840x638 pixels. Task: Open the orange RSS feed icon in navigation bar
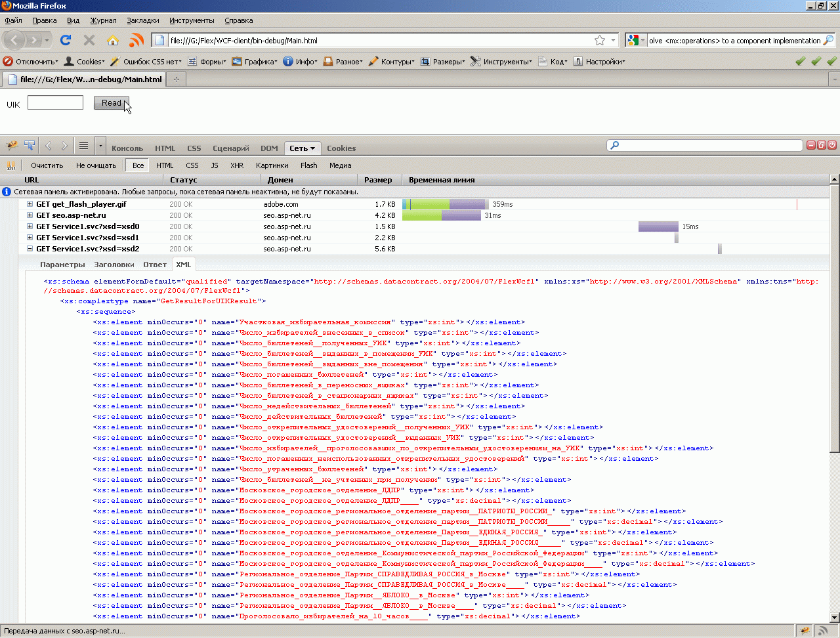(x=136, y=40)
